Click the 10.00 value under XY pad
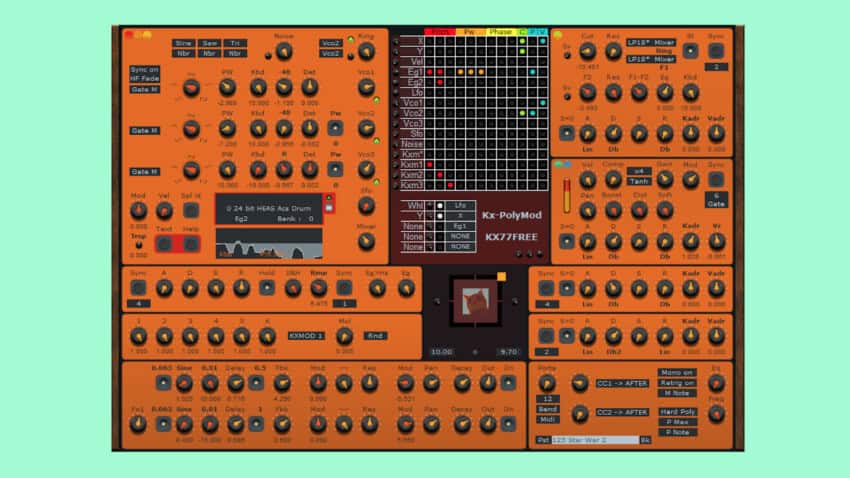Image resolution: width=850 pixels, height=478 pixels. (x=442, y=352)
